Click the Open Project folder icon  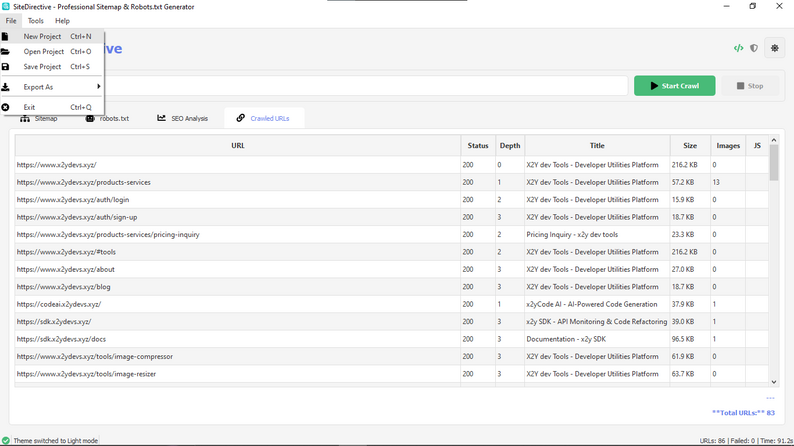5,52
